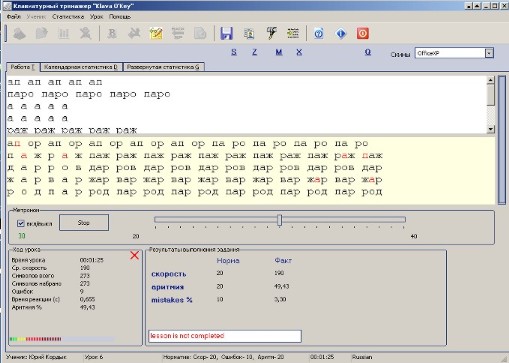Click the top text area scroll-up arrow
This screenshot has height=363, width=509.
click(x=490, y=80)
